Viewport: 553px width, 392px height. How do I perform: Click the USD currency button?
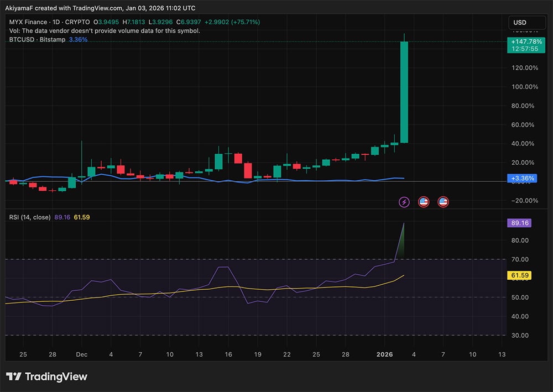click(x=526, y=23)
